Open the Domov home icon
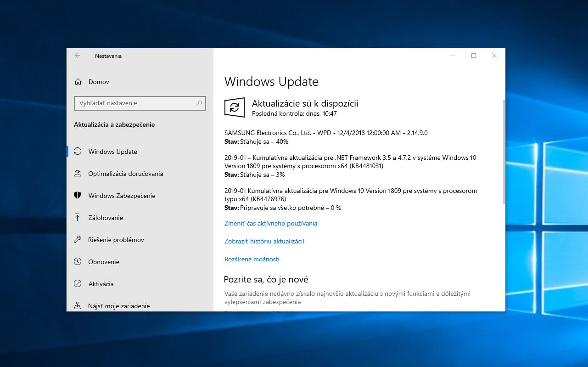 [78, 82]
